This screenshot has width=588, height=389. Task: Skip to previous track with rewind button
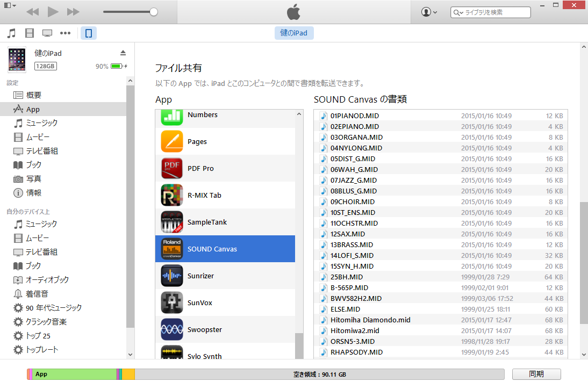click(33, 12)
